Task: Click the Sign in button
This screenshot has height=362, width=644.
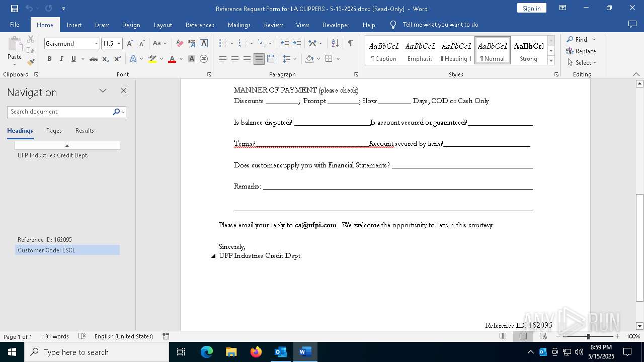Action: click(531, 8)
